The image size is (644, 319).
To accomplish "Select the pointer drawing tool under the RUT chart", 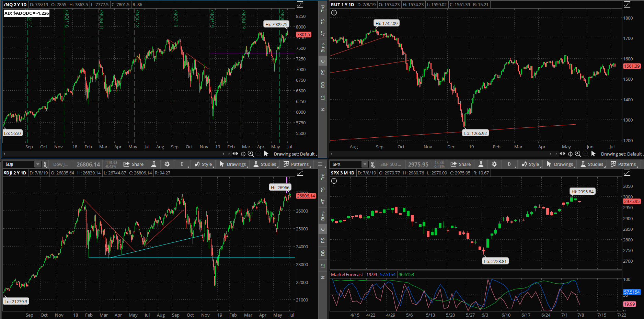I will coord(593,154).
